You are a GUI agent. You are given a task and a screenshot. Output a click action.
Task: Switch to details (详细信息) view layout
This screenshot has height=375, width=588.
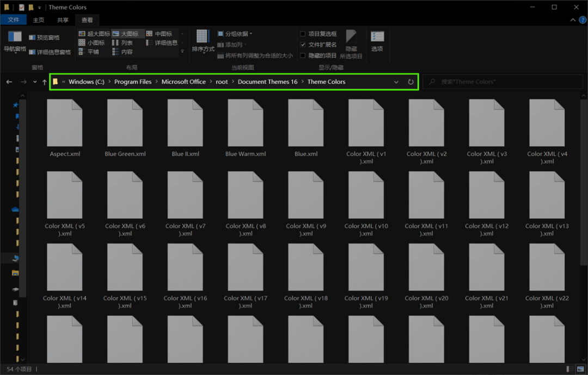coord(162,43)
